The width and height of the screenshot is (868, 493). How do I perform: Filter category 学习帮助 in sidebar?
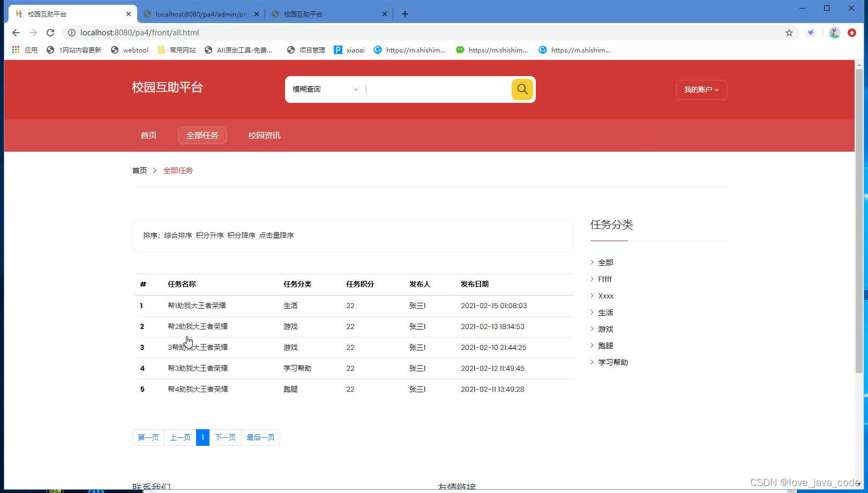(613, 362)
